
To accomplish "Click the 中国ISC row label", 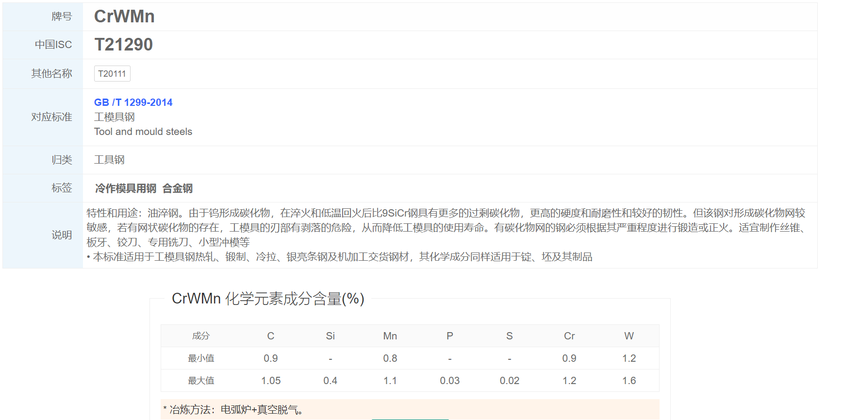I will 53,45.
